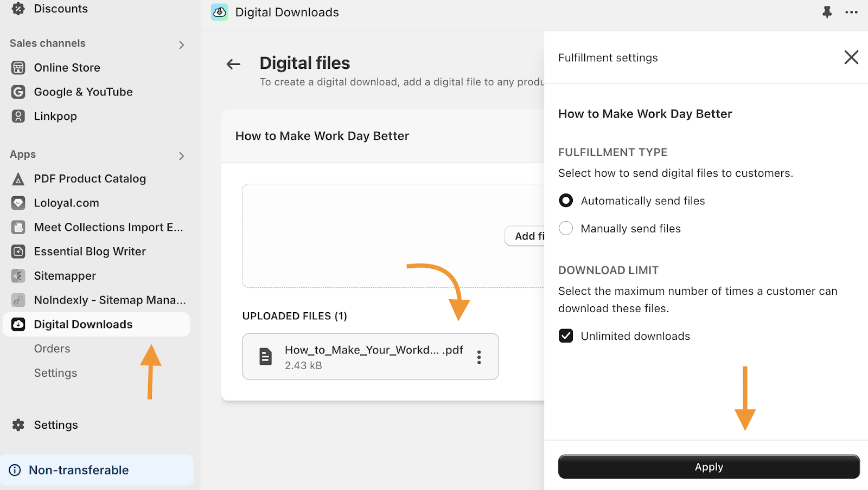
Task: Select Manually send files
Action: (566, 228)
